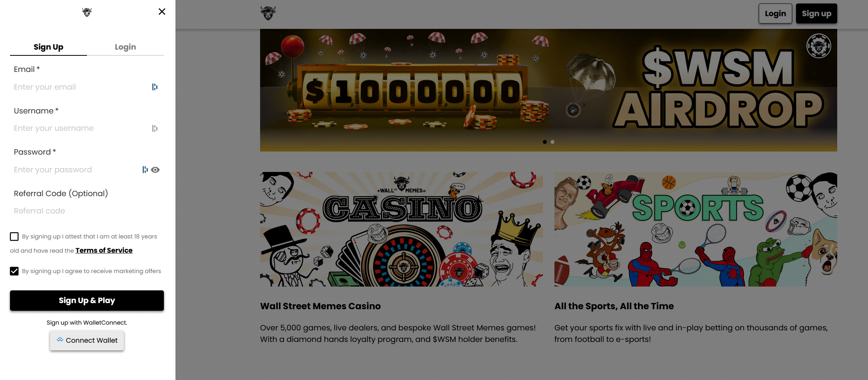Go to the second banner slide dot
The height and width of the screenshot is (380, 868).
tap(553, 142)
